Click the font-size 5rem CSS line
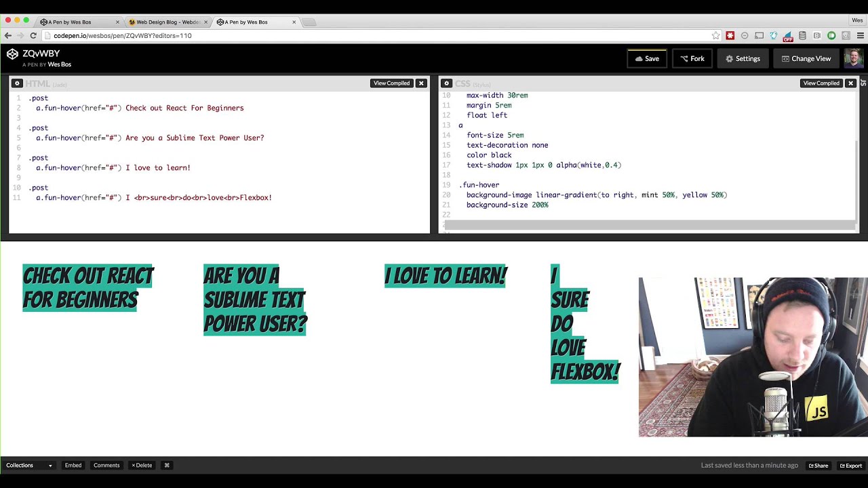 click(495, 136)
